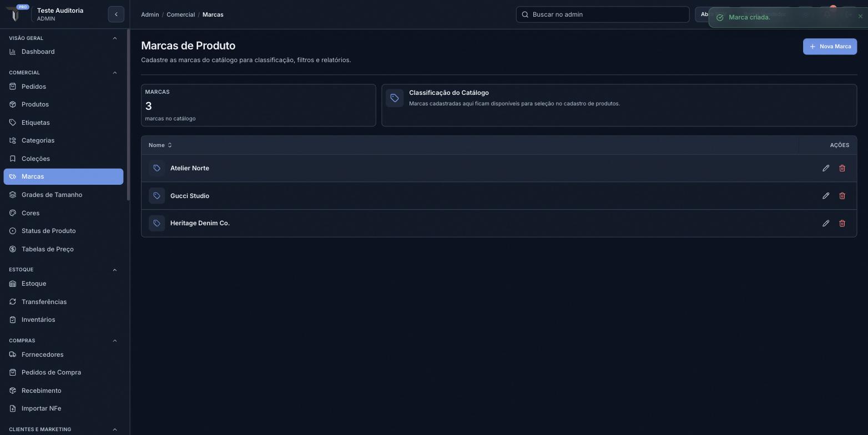Click the Admin breadcrumb link
This screenshot has height=435, width=868.
tap(150, 14)
